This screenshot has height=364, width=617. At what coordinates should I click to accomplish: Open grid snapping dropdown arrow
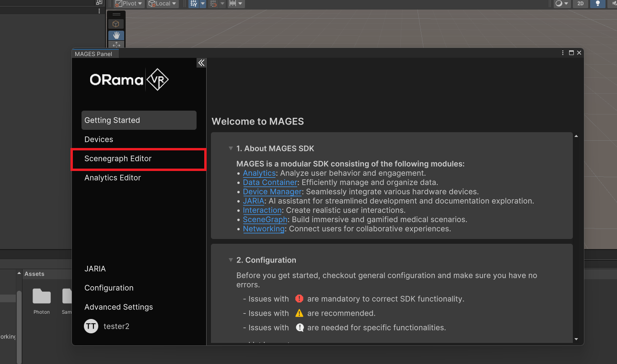203,3
